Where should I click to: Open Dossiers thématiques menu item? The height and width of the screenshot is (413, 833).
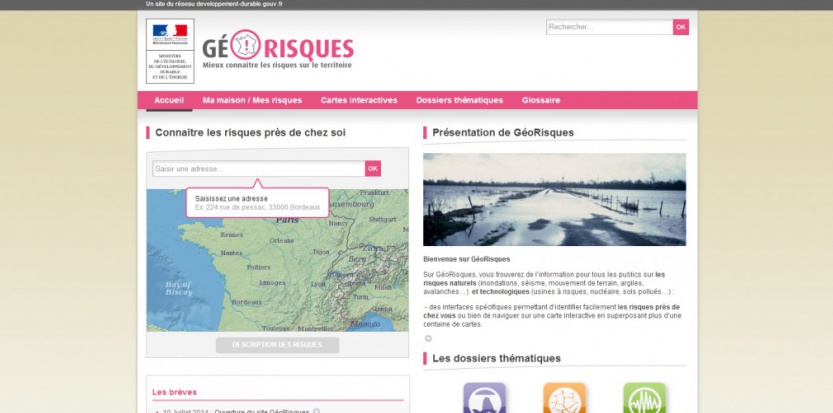[459, 100]
